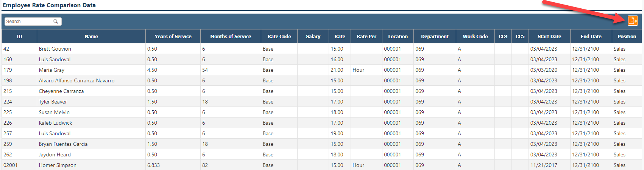Sort by Months of Service header
Image resolution: width=644 pixels, height=170 pixels.
point(231,37)
